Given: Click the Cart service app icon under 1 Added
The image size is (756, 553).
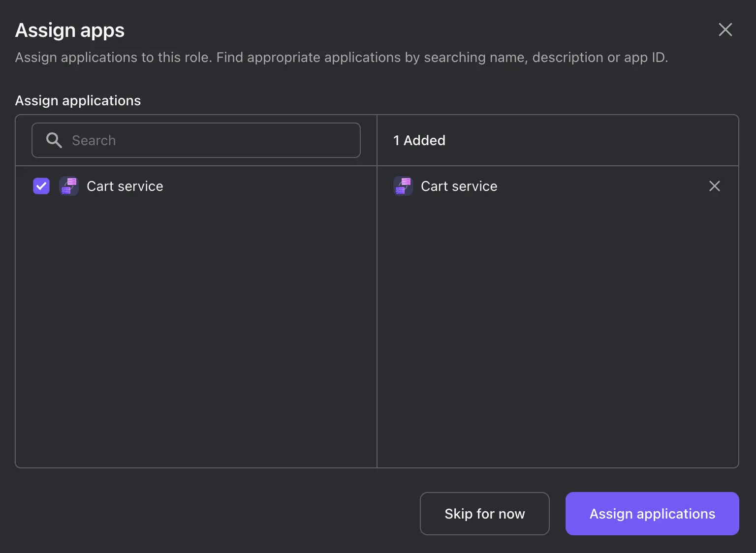Looking at the screenshot, I should [403, 186].
